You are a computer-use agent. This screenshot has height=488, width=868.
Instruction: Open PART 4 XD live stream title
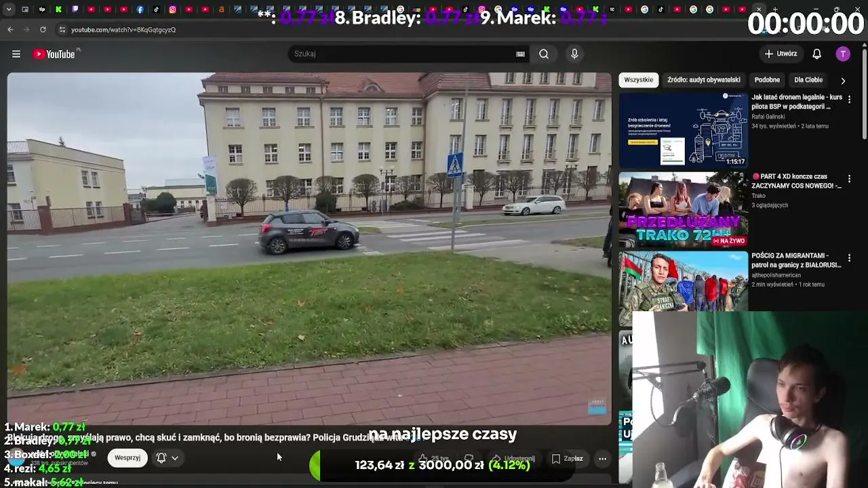tap(797, 182)
